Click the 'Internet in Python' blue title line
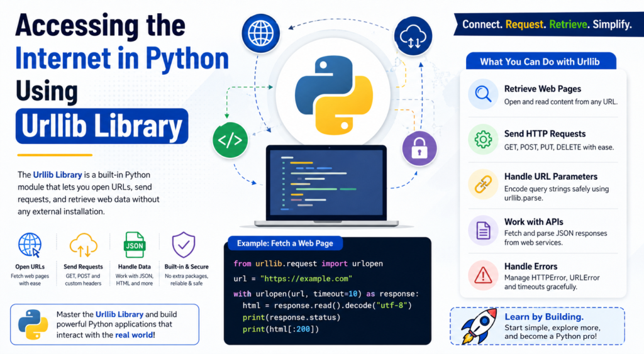Viewport: 644px width, 354px height. pyautogui.click(x=122, y=58)
